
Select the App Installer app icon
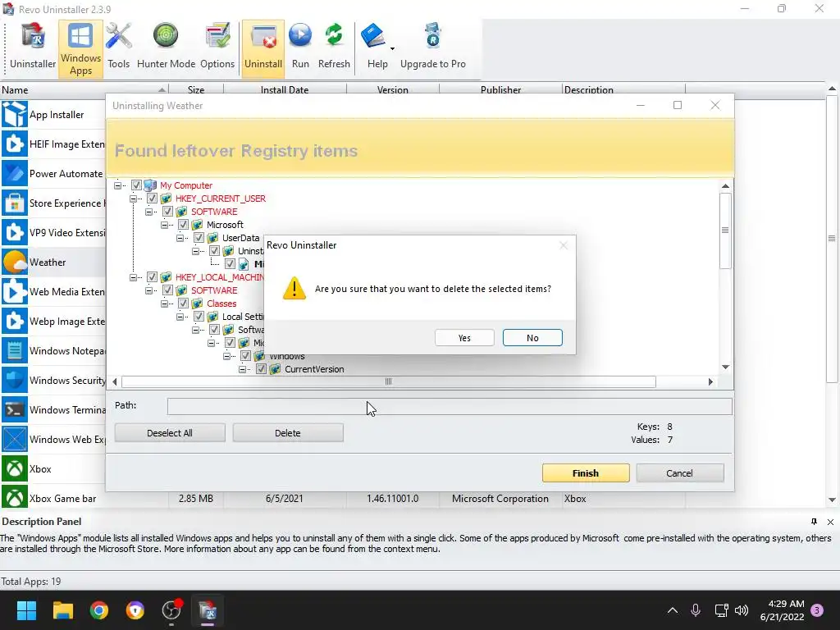[15, 114]
